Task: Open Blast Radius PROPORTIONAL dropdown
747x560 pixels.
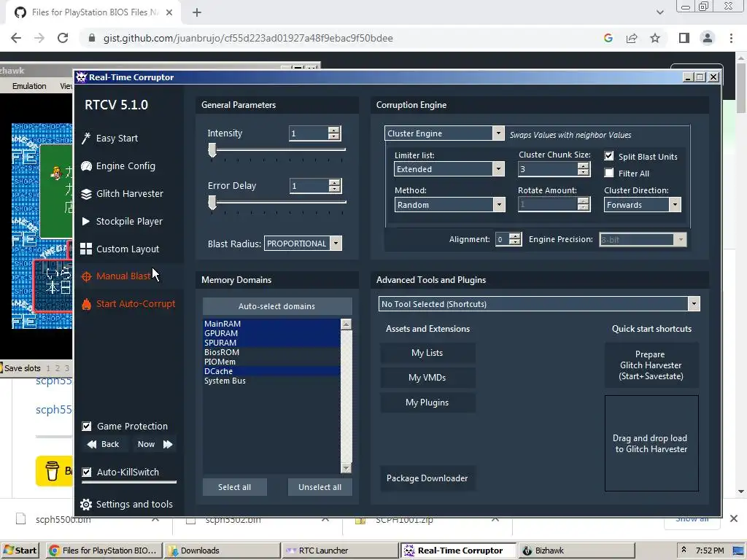Action: [336, 244]
